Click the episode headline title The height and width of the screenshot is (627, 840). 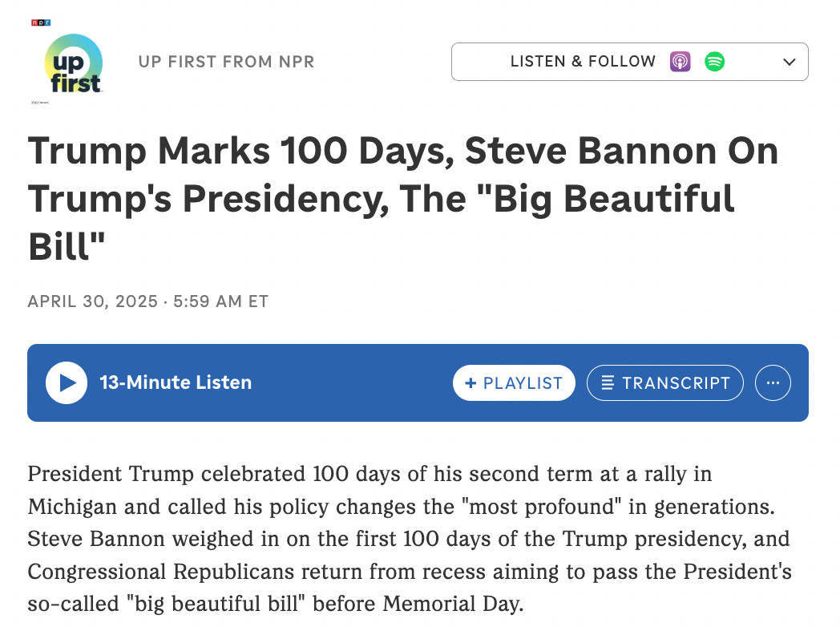coord(403,198)
